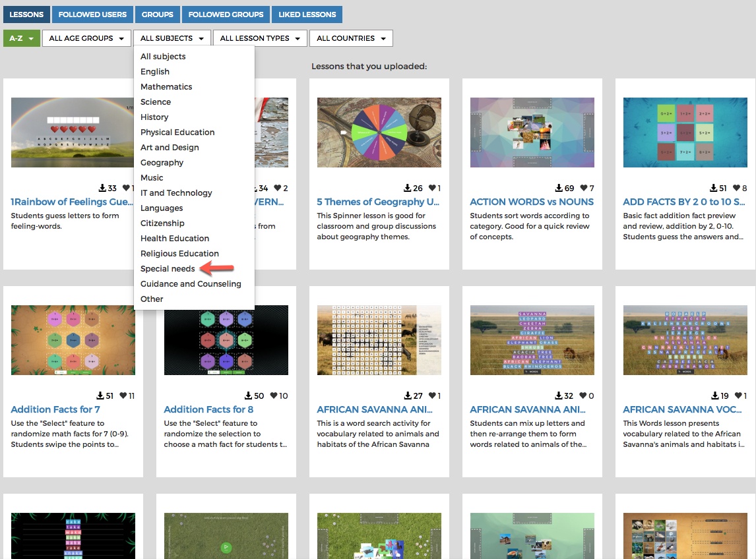The image size is (756, 559).
Task: Click download icon on ADD FACTS BY 2
Action: pos(714,188)
